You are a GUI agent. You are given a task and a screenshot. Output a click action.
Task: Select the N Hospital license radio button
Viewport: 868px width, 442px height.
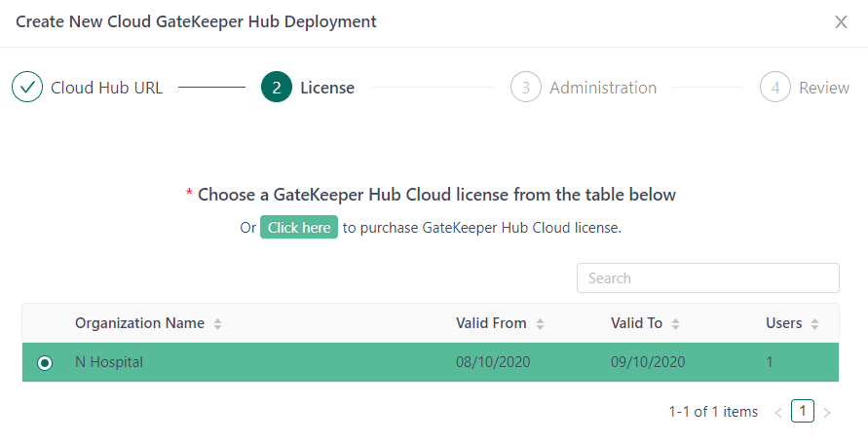[x=45, y=362]
